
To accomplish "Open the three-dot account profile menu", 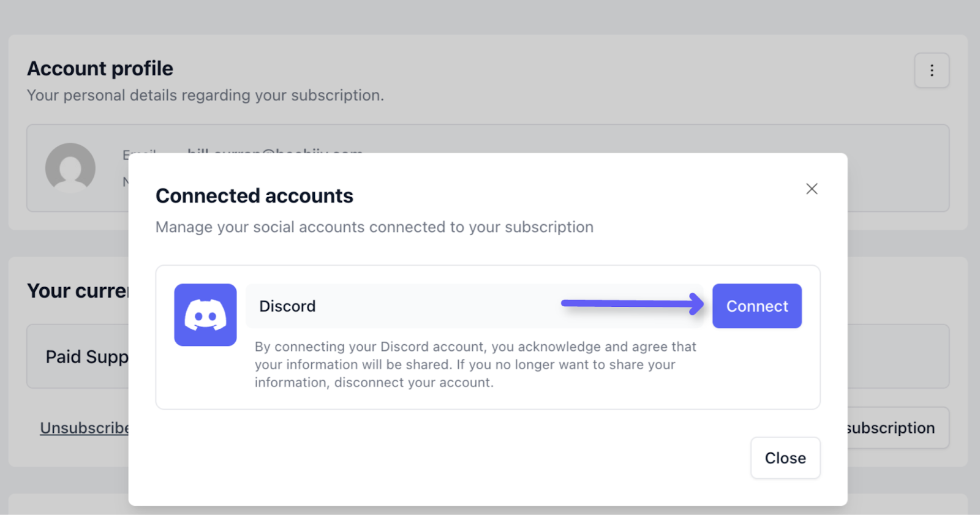I will (932, 70).
